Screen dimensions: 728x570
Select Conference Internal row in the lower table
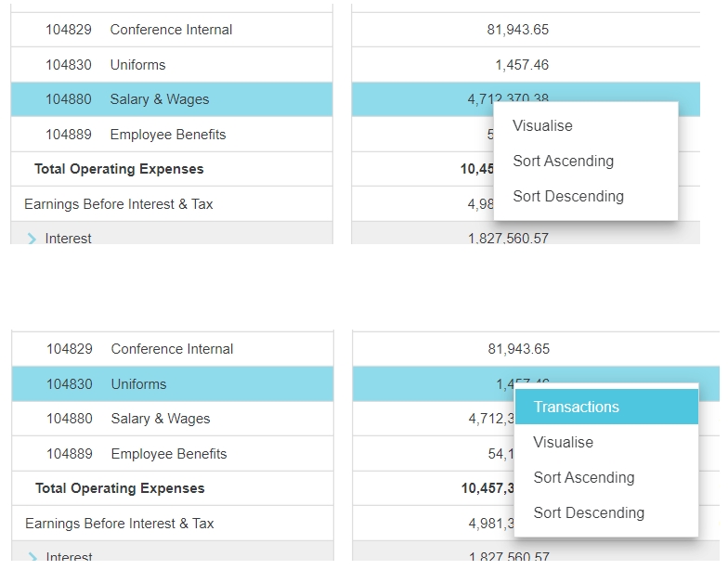click(172, 349)
